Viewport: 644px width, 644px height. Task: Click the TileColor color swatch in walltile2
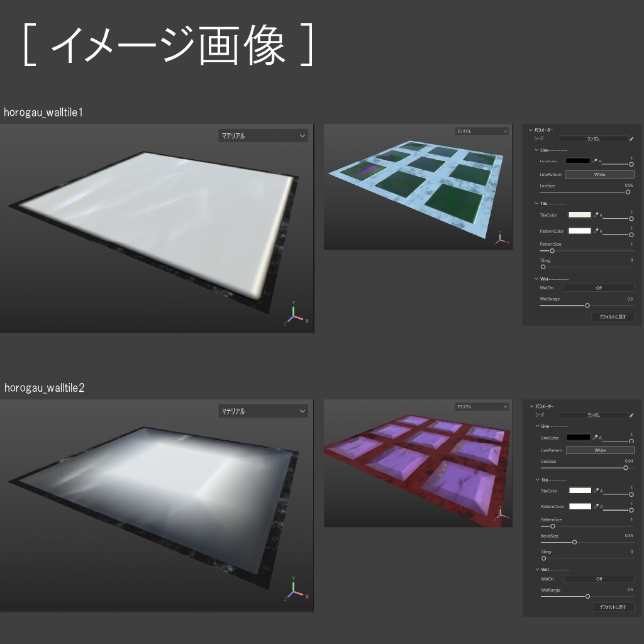[x=581, y=490]
